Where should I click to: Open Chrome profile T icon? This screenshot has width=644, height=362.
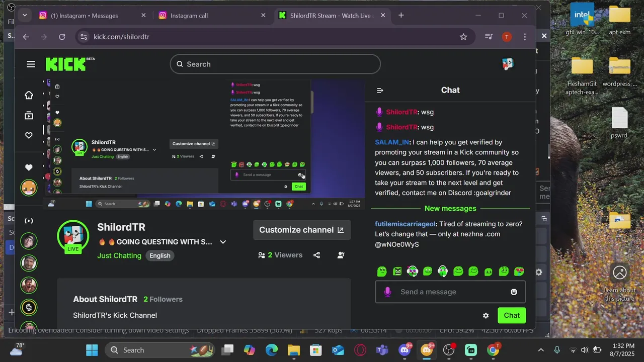coord(507,37)
